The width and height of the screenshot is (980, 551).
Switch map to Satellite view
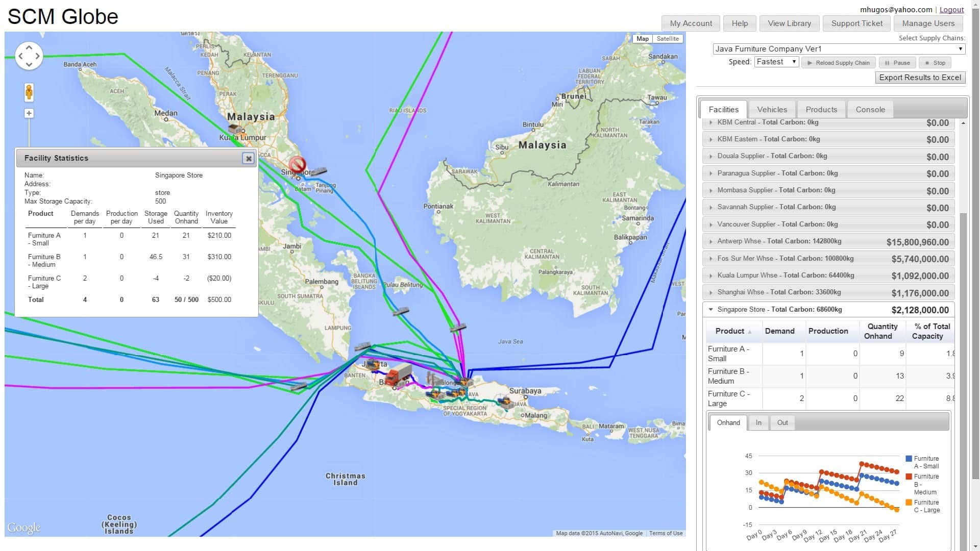[x=667, y=39]
